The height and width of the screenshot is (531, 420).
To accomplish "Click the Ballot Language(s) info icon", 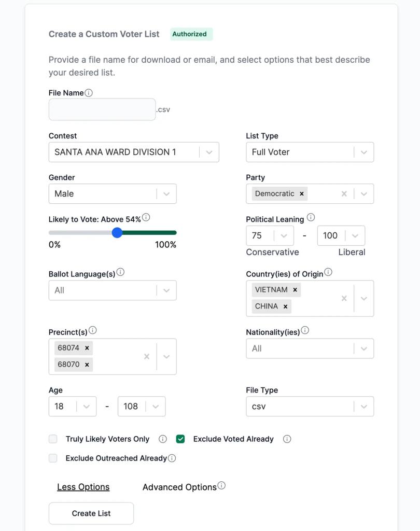I will (120, 272).
